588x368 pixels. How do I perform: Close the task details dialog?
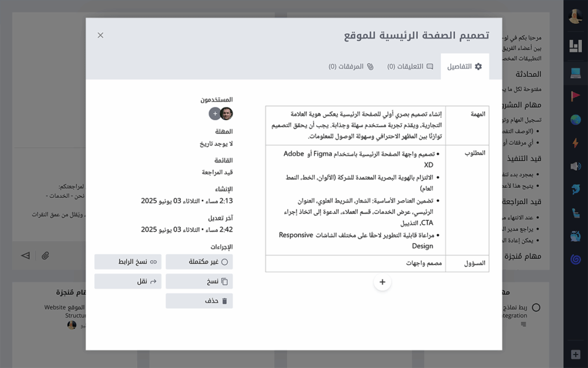pyautogui.click(x=100, y=35)
